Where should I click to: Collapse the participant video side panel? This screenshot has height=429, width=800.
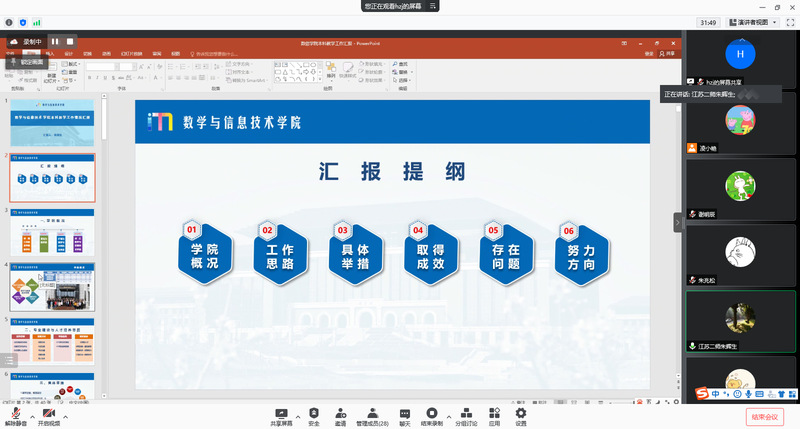(677, 223)
